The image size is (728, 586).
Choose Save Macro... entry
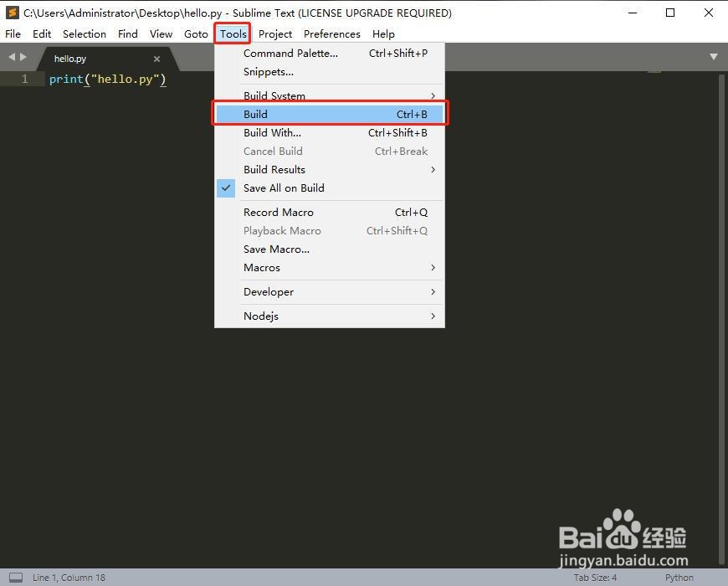click(x=330, y=249)
